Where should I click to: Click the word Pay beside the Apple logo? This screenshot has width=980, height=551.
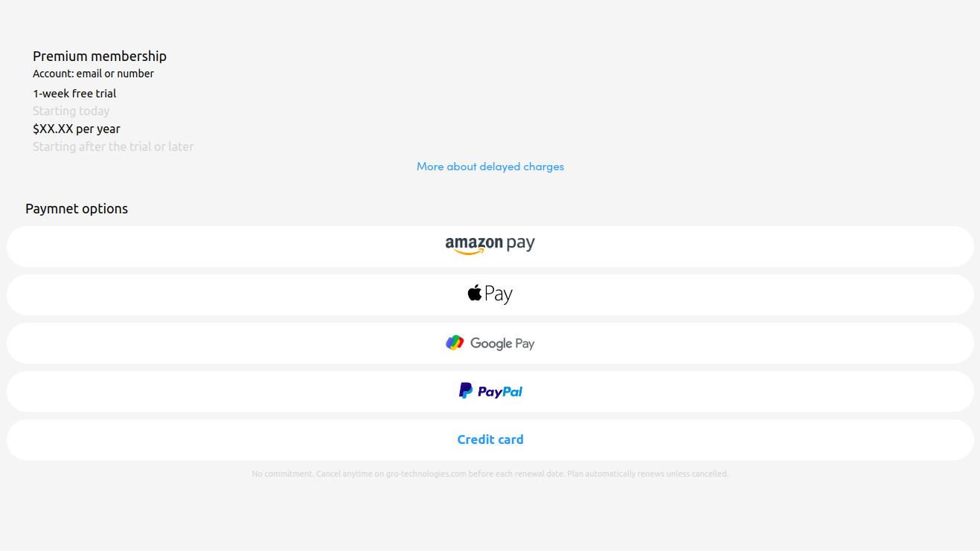coord(499,294)
